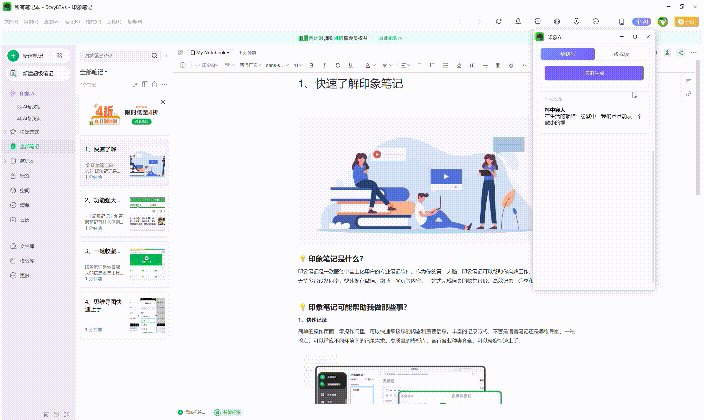Click the green button in the 4折 promotion card
Image resolution: width=704 pixels, height=420 pixels.
pyautogui.click(x=141, y=122)
